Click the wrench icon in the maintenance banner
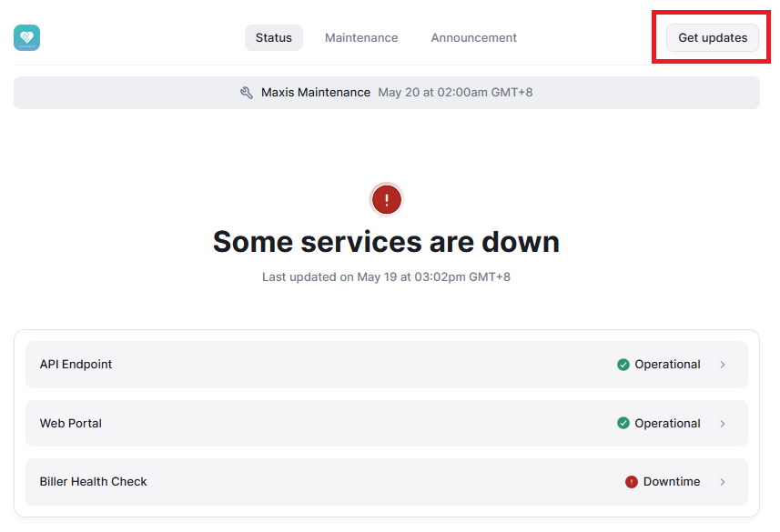 tap(246, 92)
